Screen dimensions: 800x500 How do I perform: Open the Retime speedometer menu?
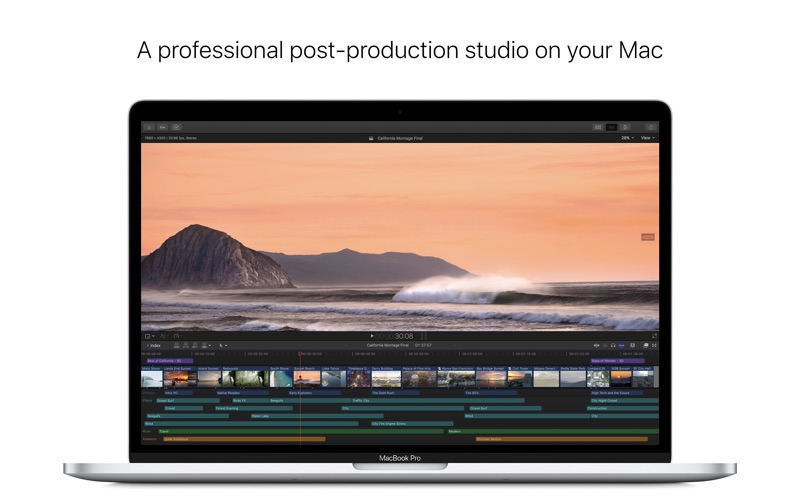pyautogui.click(x=177, y=336)
